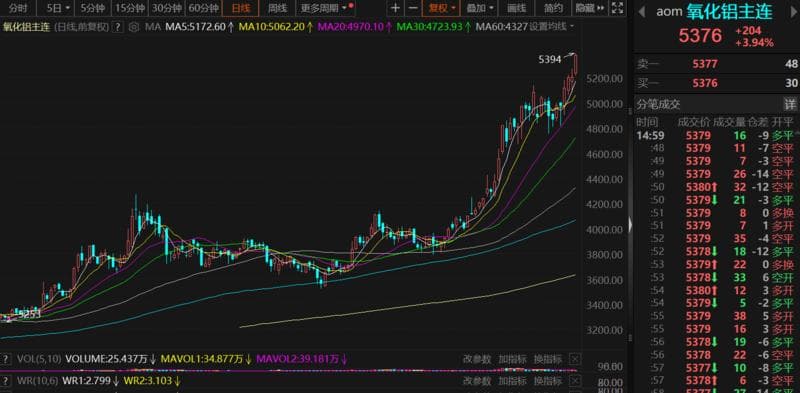Click 成交量 column header
The width and height of the screenshot is (800, 393).
click(729, 122)
